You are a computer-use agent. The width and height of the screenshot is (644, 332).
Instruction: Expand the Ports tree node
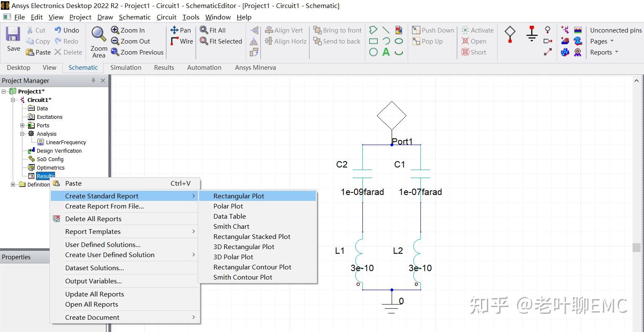[x=22, y=126]
